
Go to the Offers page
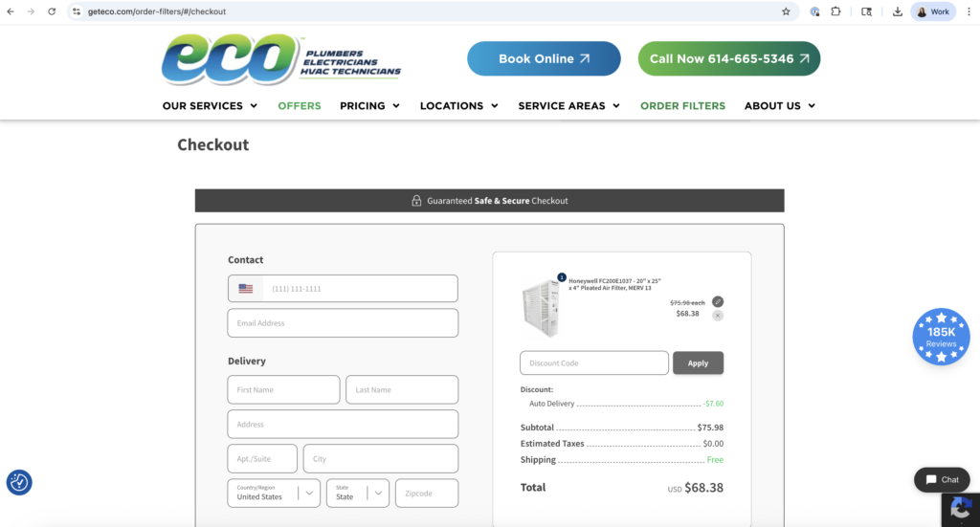pos(300,106)
